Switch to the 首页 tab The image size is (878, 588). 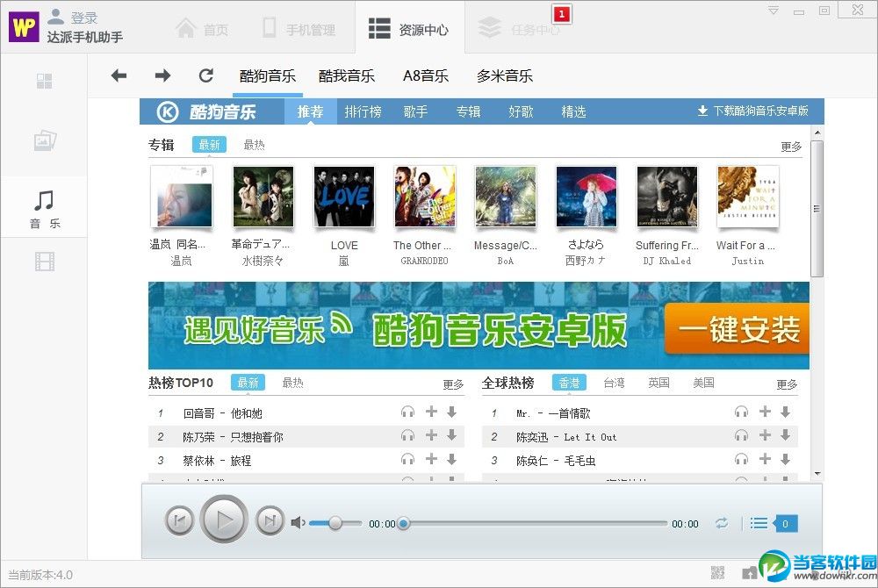202,29
